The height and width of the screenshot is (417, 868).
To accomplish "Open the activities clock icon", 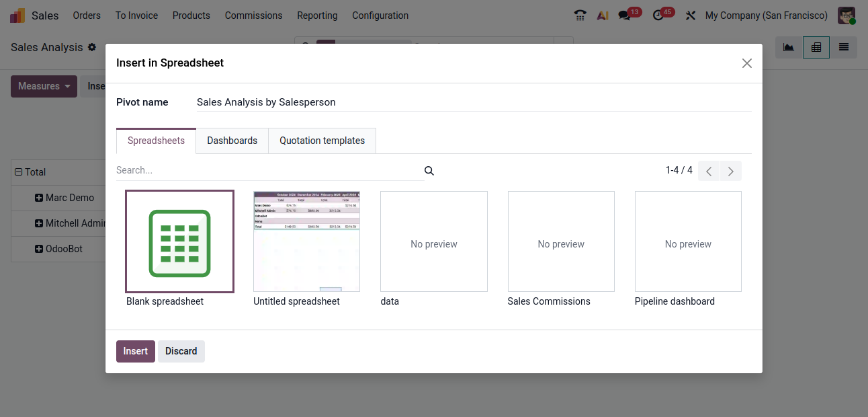I will (658, 15).
